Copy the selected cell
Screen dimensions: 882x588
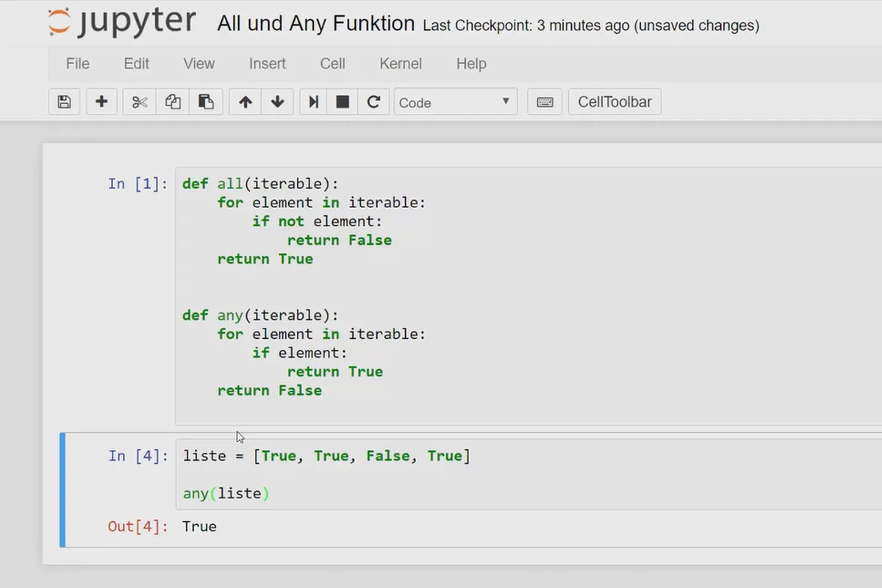173,102
